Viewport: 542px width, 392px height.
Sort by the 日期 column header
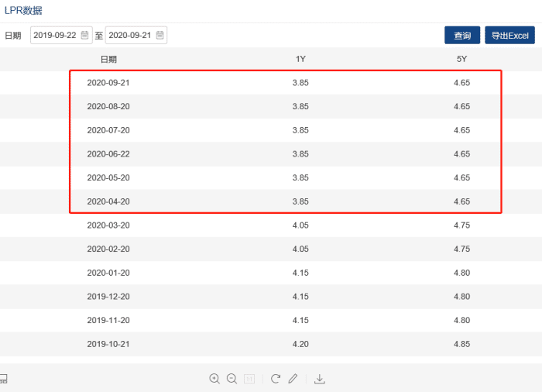(108, 60)
